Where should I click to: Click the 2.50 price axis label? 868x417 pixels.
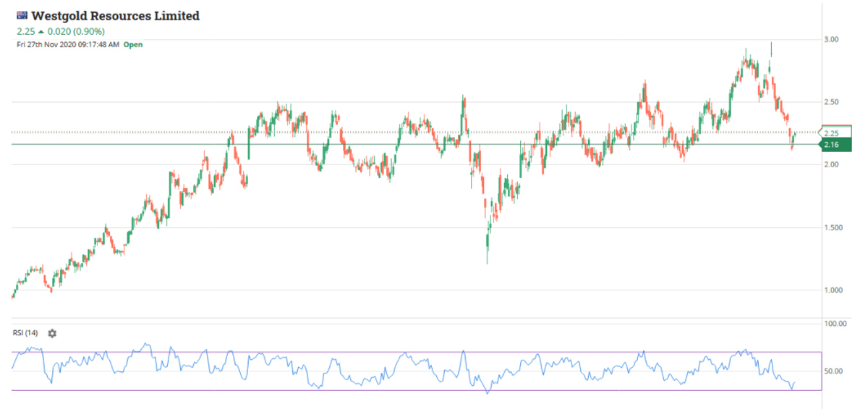[x=833, y=102]
